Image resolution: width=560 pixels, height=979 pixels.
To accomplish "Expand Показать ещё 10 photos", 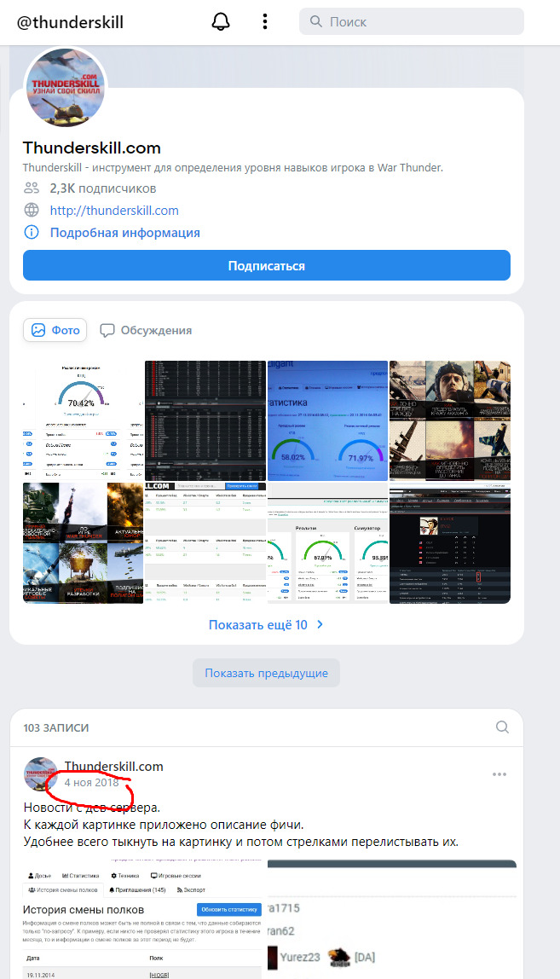I will point(267,624).
